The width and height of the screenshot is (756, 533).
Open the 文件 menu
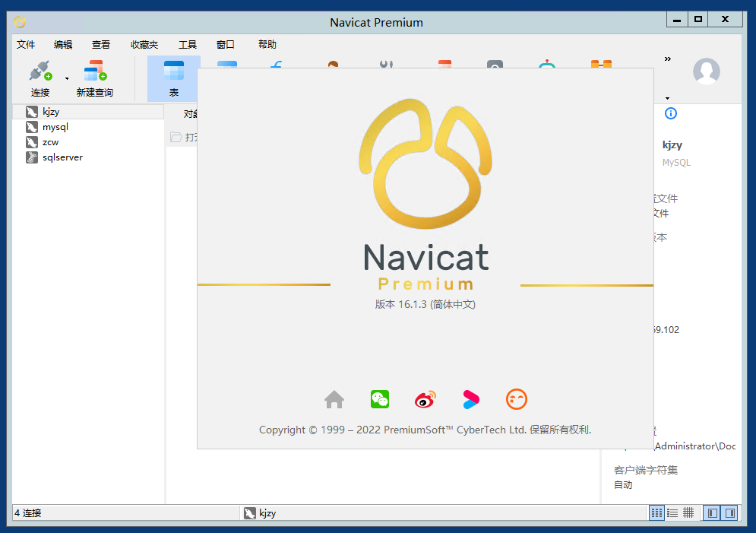click(x=26, y=44)
